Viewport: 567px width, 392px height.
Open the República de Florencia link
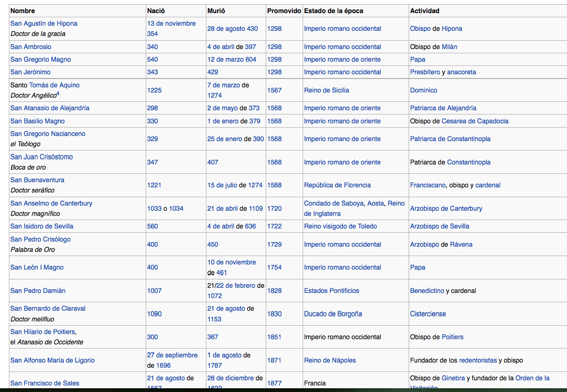[x=337, y=185]
